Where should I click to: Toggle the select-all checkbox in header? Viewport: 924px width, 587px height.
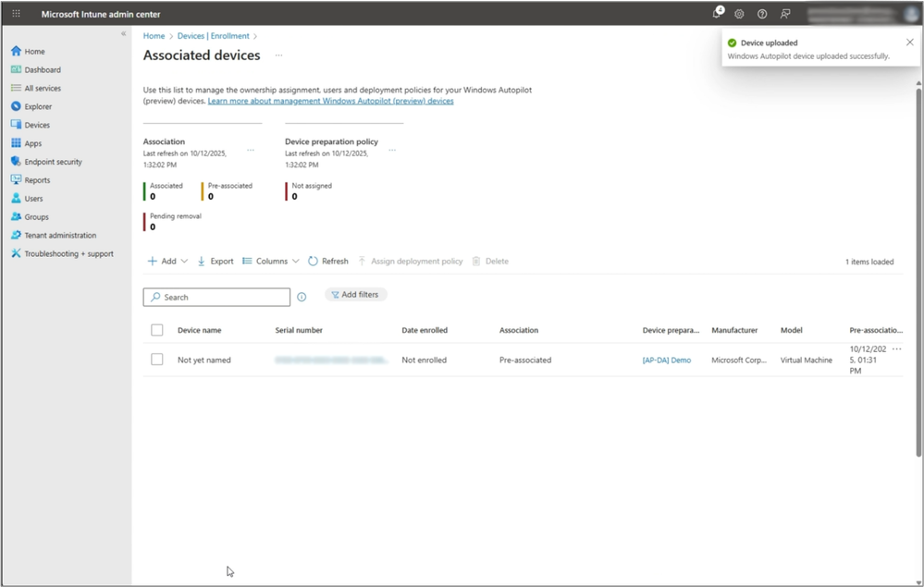click(156, 330)
